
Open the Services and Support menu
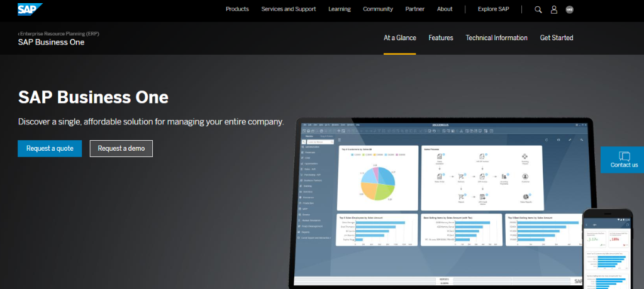click(x=289, y=9)
